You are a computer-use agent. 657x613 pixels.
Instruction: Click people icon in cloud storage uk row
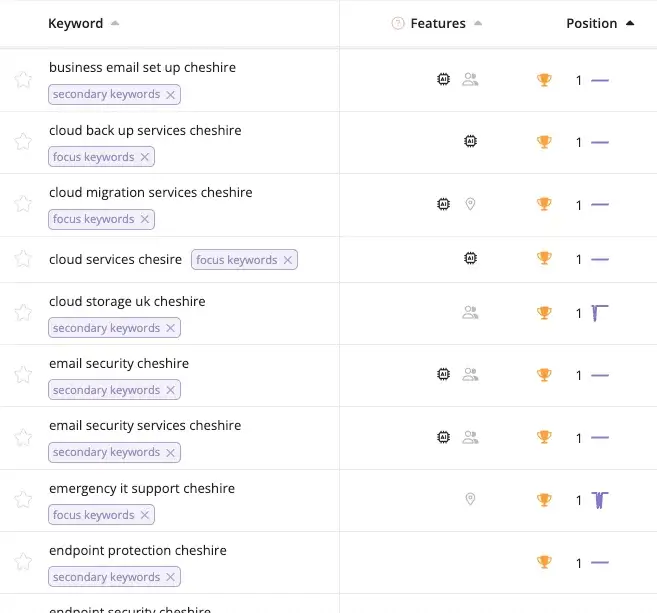tap(470, 312)
